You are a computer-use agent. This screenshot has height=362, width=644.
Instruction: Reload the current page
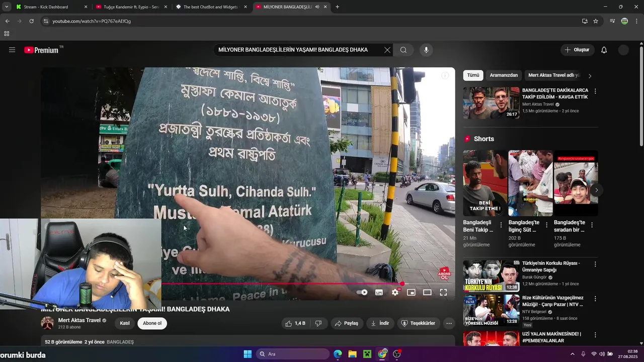click(31, 21)
